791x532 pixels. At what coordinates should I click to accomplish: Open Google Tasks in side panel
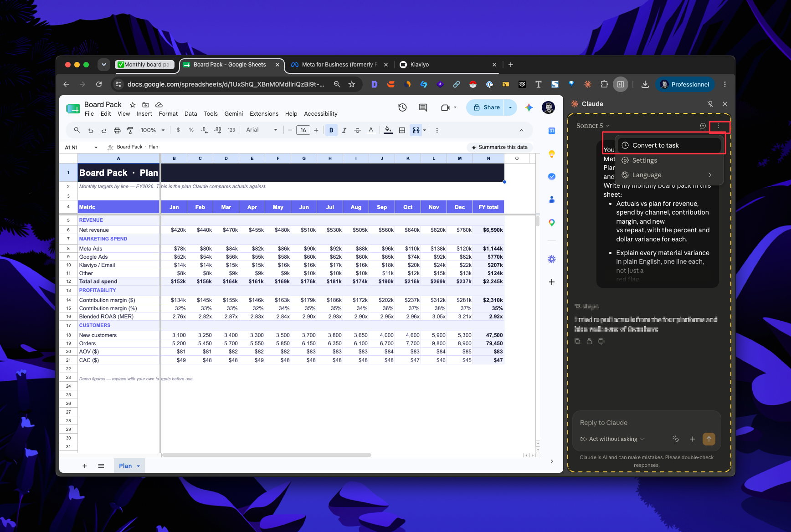tap(552, 176)
